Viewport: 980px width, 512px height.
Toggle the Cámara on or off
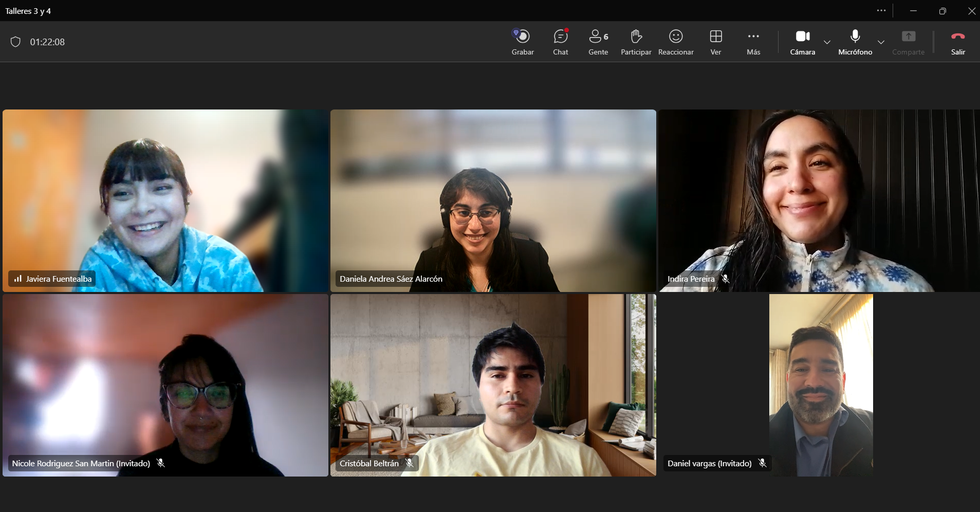click(803, 42)
